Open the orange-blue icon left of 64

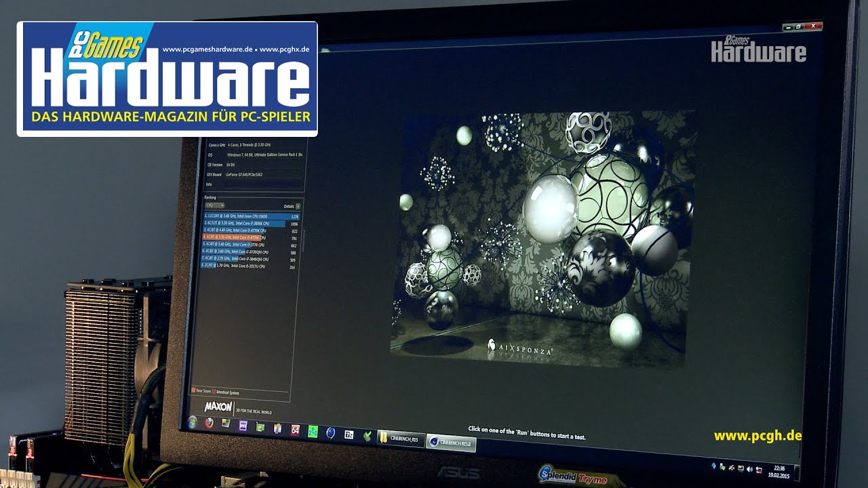(277, 428)
